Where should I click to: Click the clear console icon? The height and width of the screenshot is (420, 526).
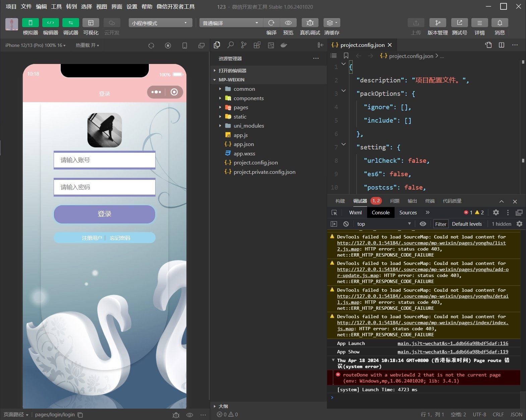[346, 224]
